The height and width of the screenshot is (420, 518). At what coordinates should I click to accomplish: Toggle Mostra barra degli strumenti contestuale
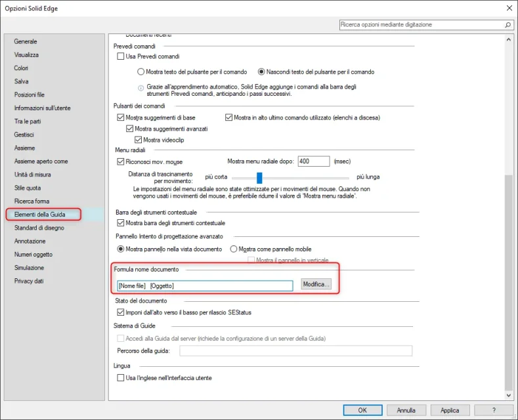pyautogui.click(x=121, y=223)
